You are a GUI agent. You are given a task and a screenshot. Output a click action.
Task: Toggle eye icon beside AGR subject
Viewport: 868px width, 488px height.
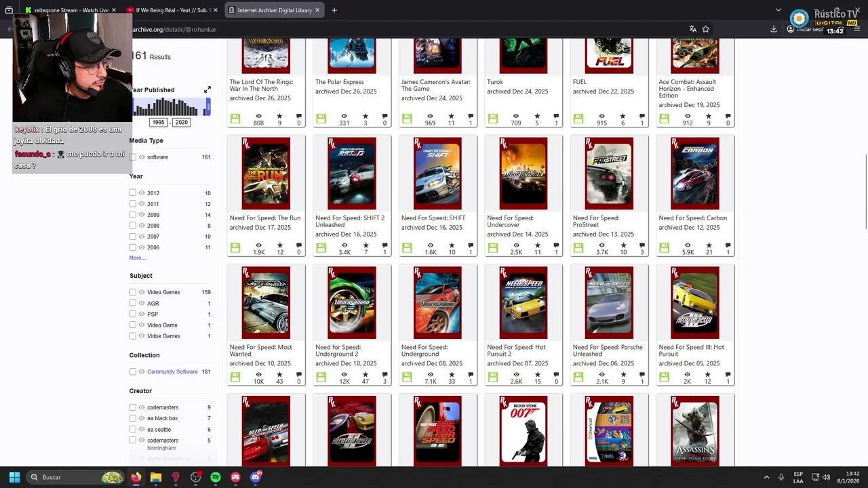pyautogui.click(x=142, y=303)
